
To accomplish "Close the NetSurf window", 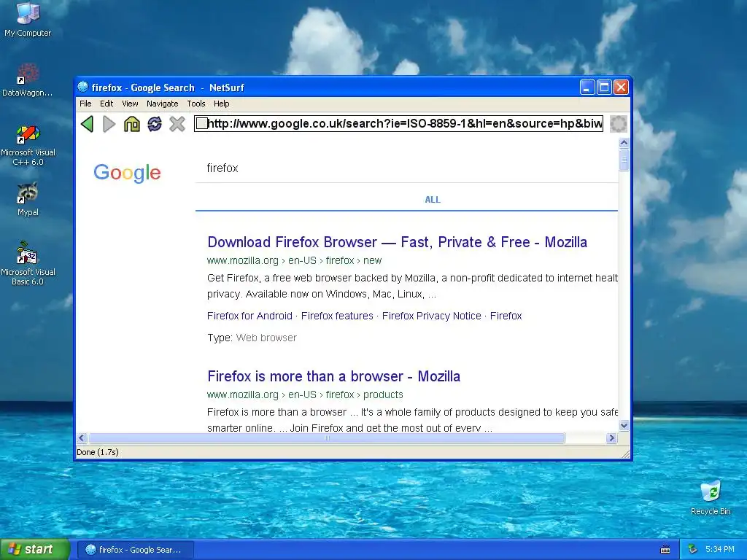I will pos(621,87).
